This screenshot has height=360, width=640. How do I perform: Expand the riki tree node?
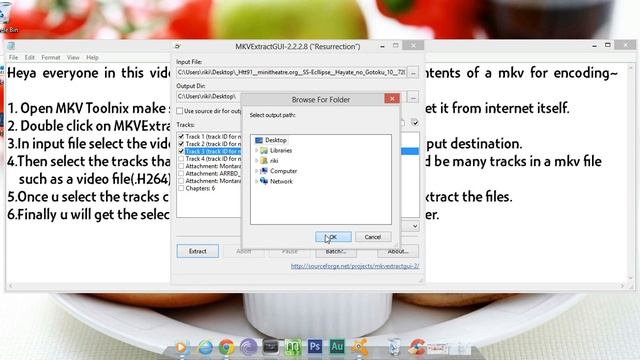(x=256, y=161)
